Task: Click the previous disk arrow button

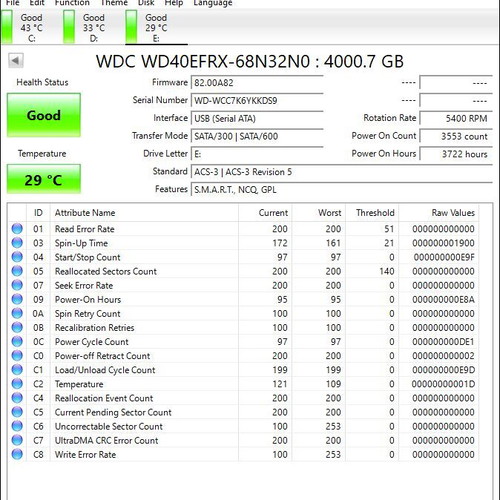Action: point(16,61)
